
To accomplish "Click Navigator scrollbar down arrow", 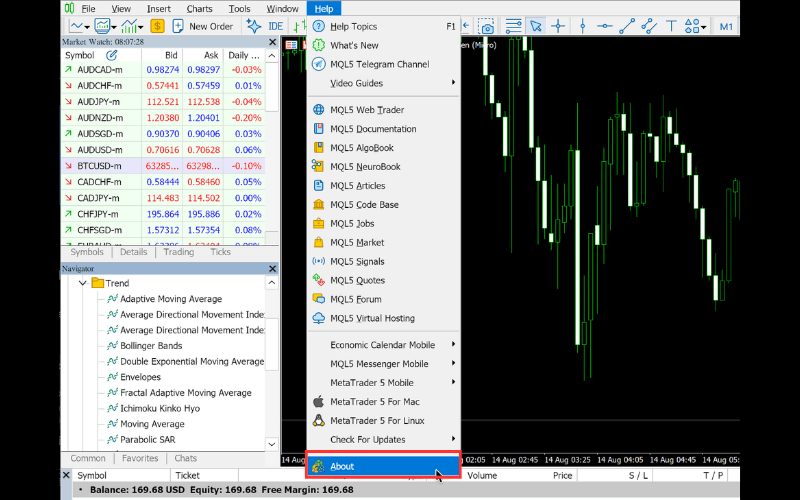I will pyautogui.click(x=272, y=444).
